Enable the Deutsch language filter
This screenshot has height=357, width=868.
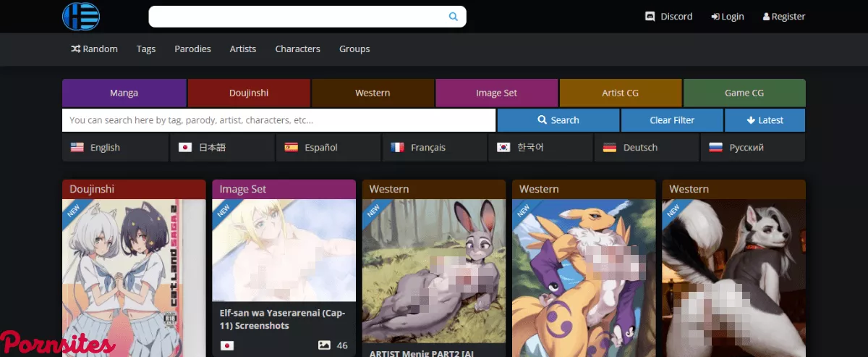click(647, 148)
